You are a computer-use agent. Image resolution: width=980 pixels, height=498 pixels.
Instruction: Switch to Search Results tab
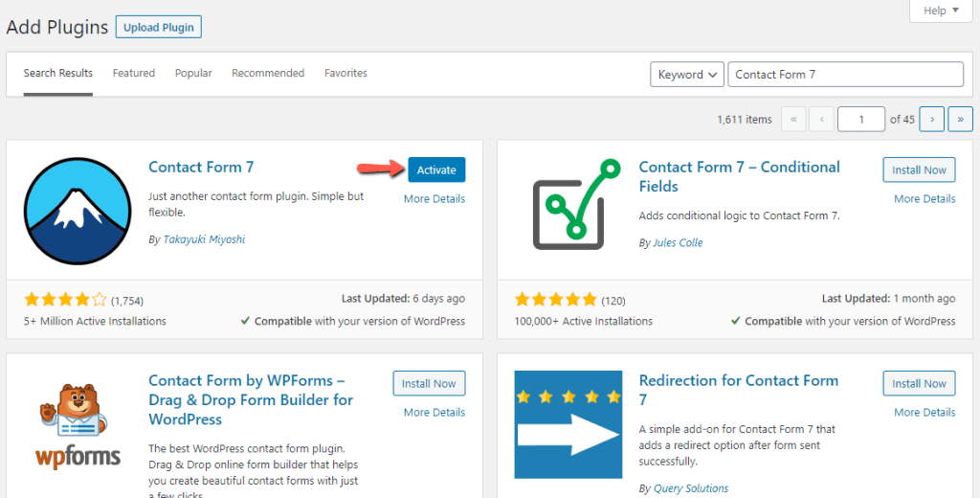[58, 73]
